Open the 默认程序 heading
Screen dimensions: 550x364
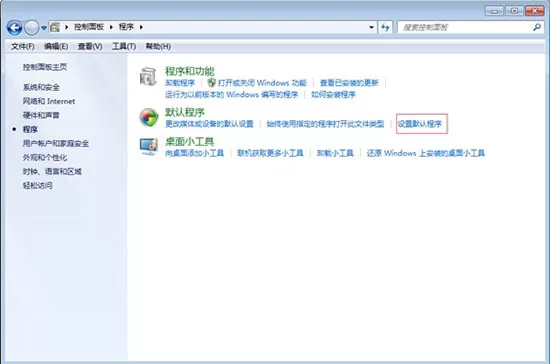[185, 112]
